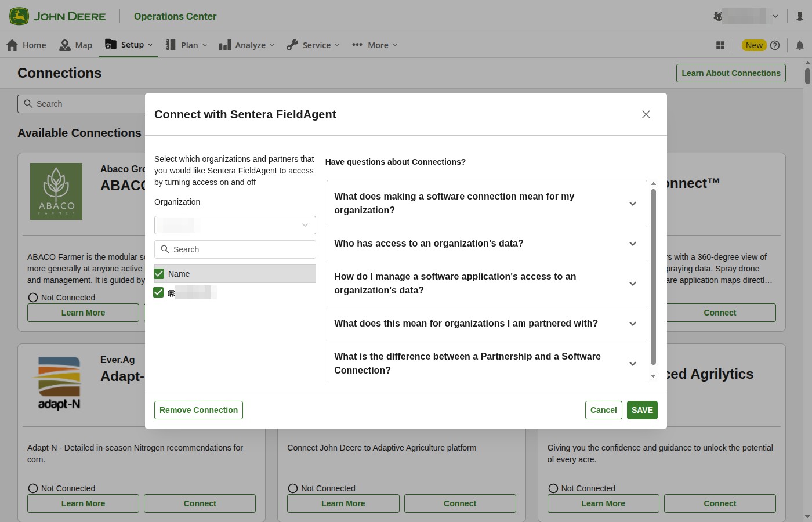Click Remove Connection button
The width and height of the screenshot is (812, 522).
coord(198,410)
